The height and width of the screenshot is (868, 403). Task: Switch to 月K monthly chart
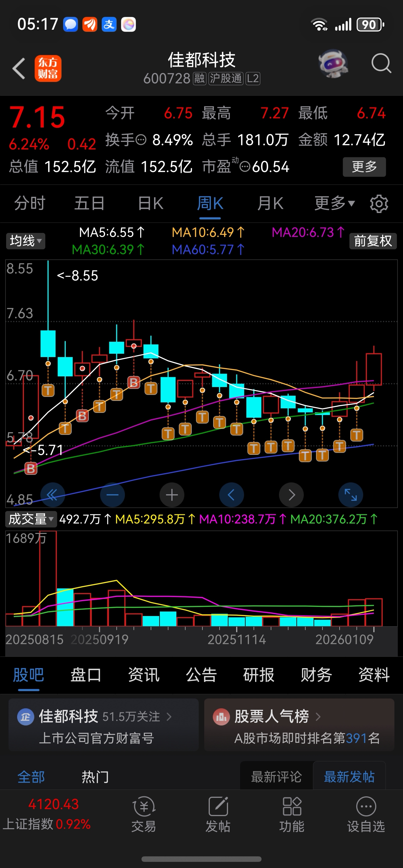coord(270,203)
